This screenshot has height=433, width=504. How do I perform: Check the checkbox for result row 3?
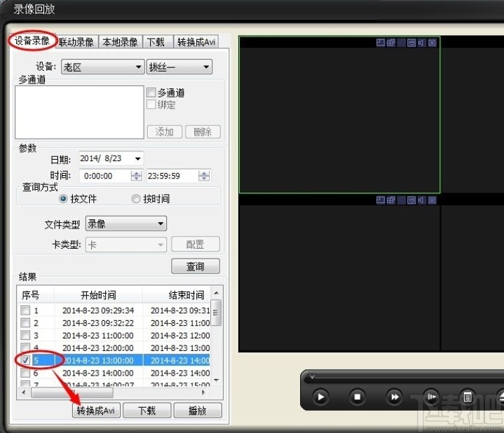pyautogui.click(x=25, y=335)
